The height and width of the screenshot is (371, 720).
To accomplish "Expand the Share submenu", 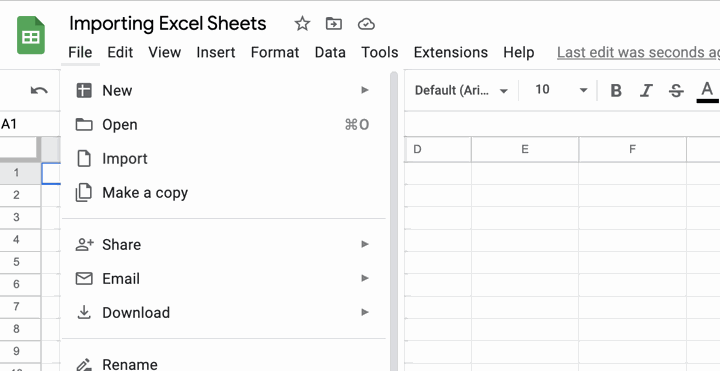I will [x=224, y=244].
